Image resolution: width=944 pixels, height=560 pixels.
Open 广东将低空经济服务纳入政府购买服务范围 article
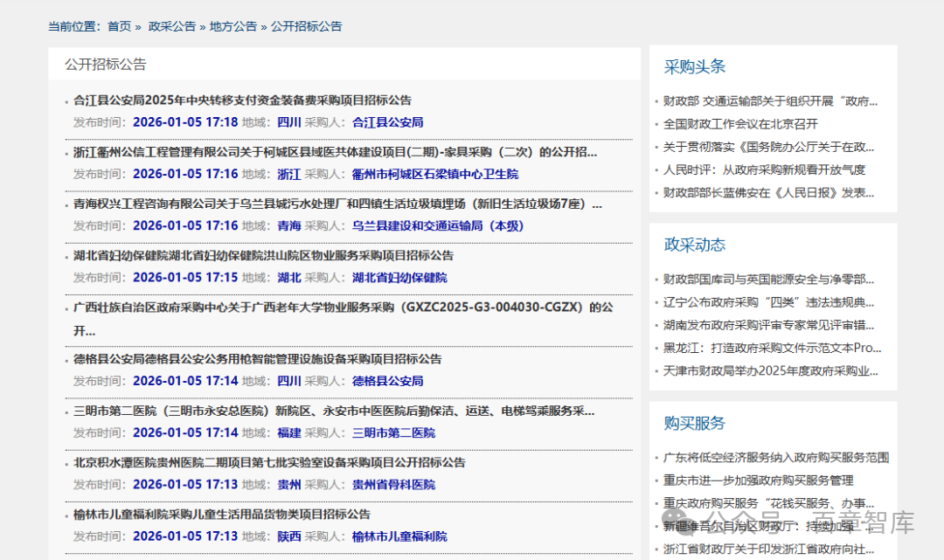[775, 458]
